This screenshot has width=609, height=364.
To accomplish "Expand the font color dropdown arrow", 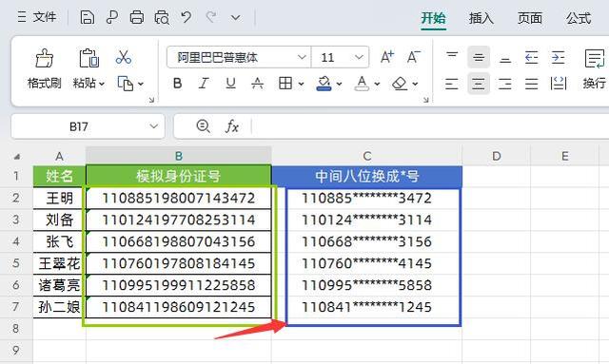I will tap(377, 84).
